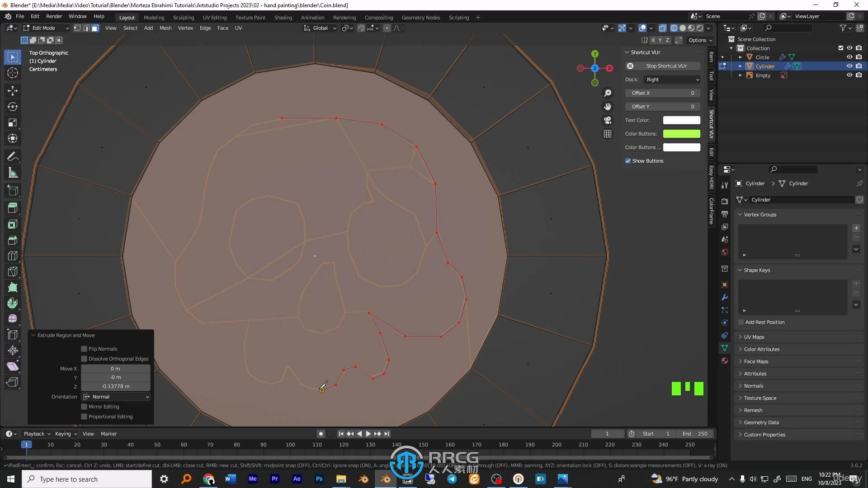Viewport: 868px width, 488px height.
Task: Expand Shape Keys section
Action: (x=756, y=270)
